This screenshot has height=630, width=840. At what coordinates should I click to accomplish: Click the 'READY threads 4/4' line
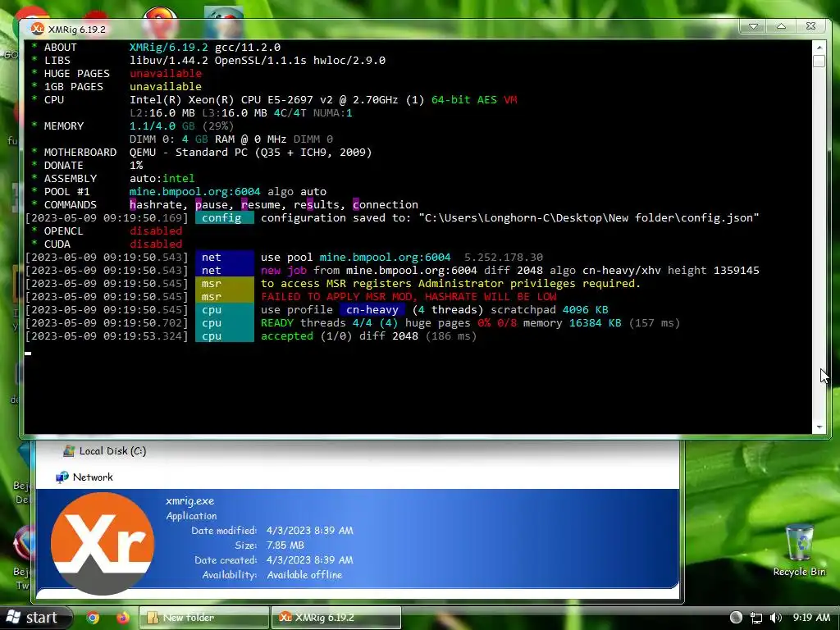click(x=470, y=323)
